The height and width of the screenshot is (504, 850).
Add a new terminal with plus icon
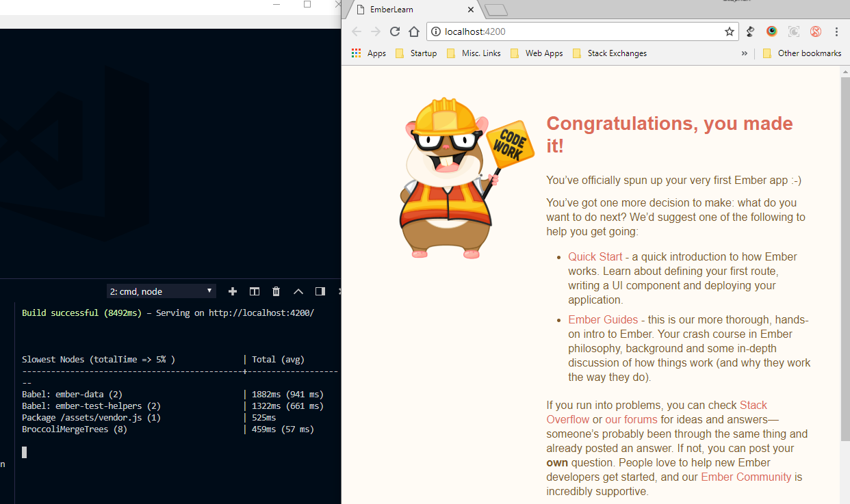click(233, 291)
